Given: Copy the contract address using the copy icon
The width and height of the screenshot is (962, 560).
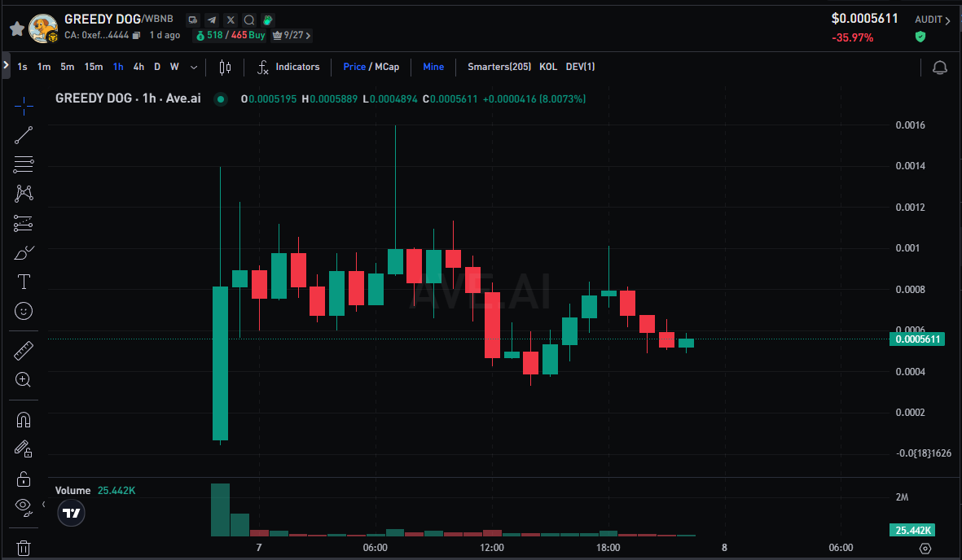Looking at the screenshot, I should [x=136, y=36].
